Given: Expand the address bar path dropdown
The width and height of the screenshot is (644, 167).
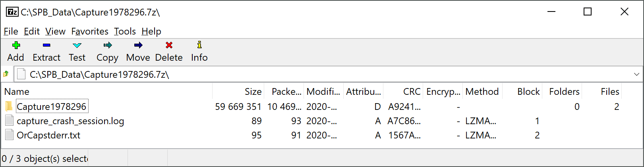Looking at the screenshot, I should (x=636, y=74).
